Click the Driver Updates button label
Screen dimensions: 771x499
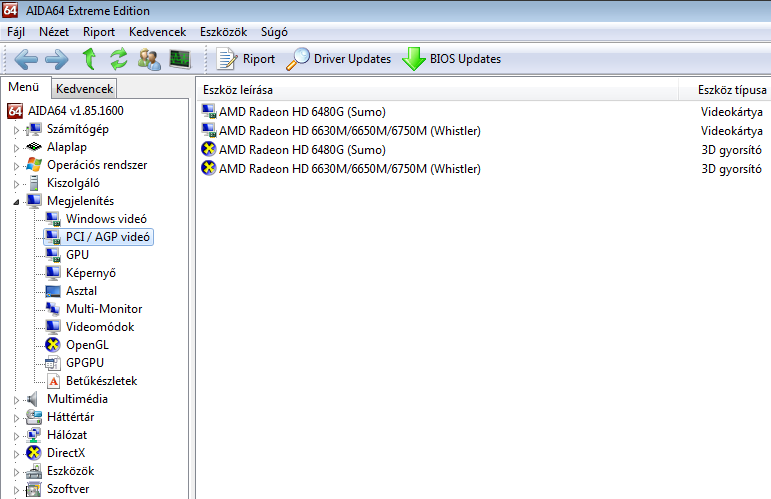[x=353, y=59]
